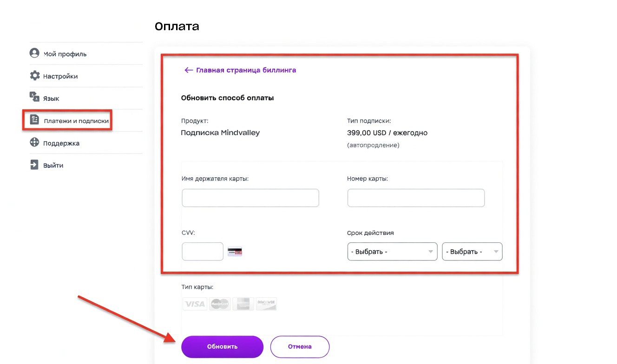Click the Payments and Subscriptions document icon

[x=34, y=120]
